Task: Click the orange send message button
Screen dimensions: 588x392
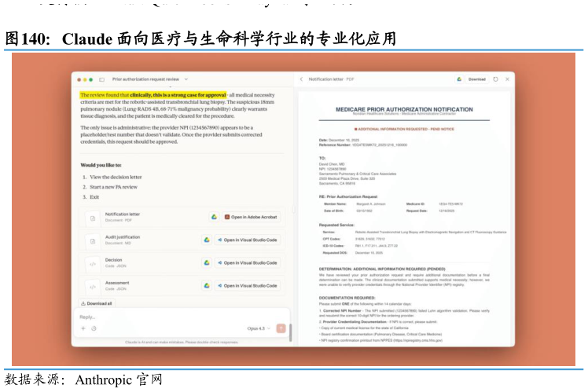Action: click(x=281, y=328)
